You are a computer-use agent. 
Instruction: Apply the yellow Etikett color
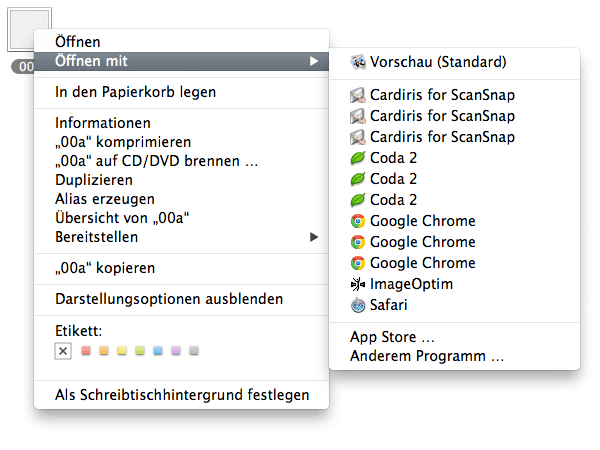(122, 351)
